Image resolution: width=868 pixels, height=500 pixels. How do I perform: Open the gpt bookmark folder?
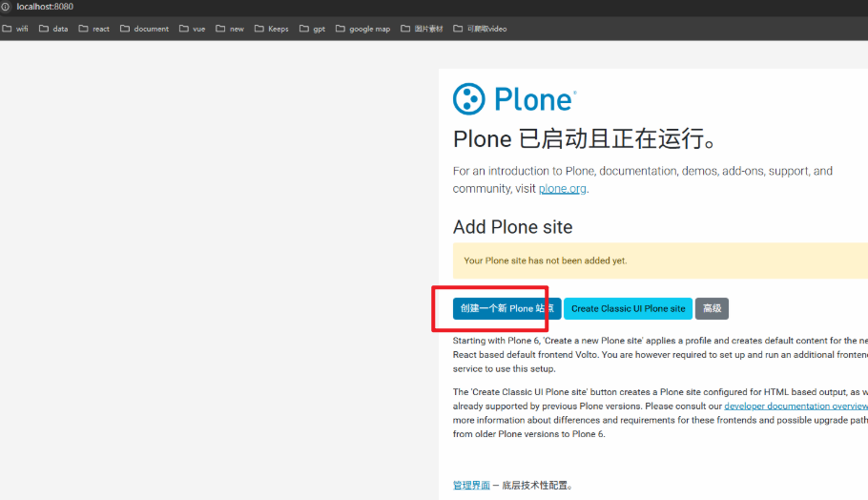pos(312,29)
